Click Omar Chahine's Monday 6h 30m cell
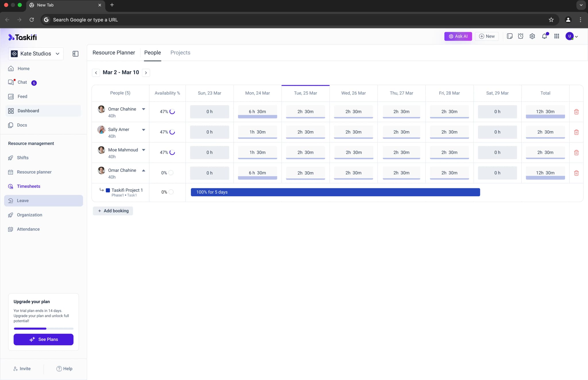Screen dimensions: 588x380 (x=257, y=112)
